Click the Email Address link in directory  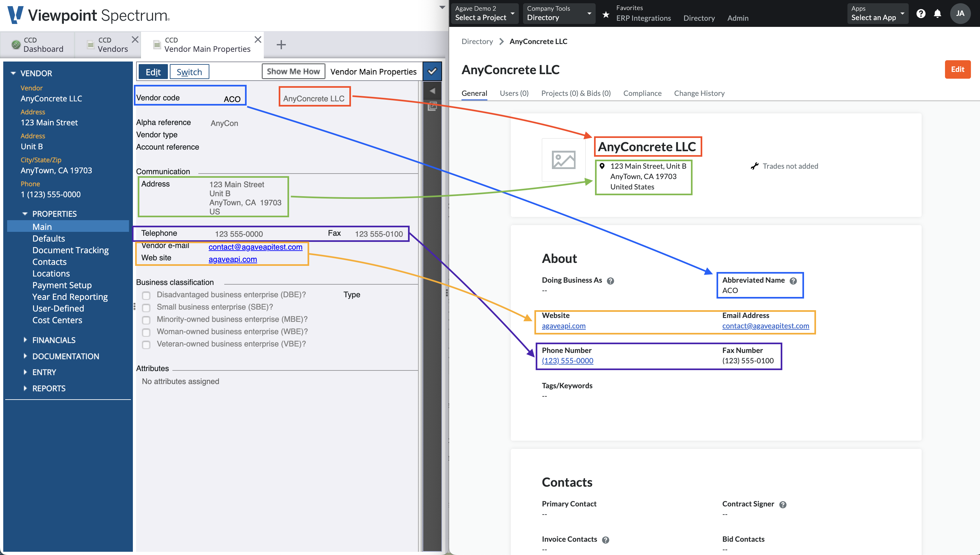[765, 325]
